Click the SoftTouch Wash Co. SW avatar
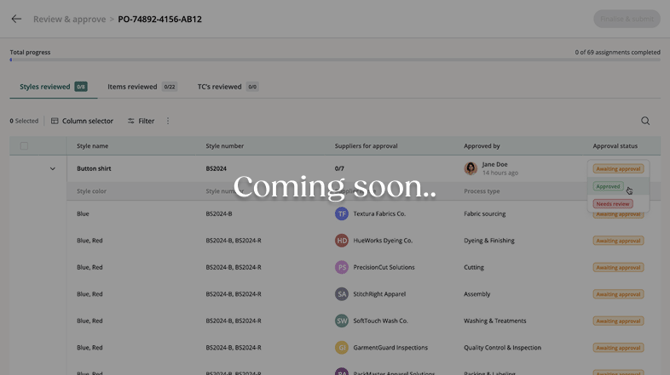Screen dimensions: 670x375 coord(341,321)
